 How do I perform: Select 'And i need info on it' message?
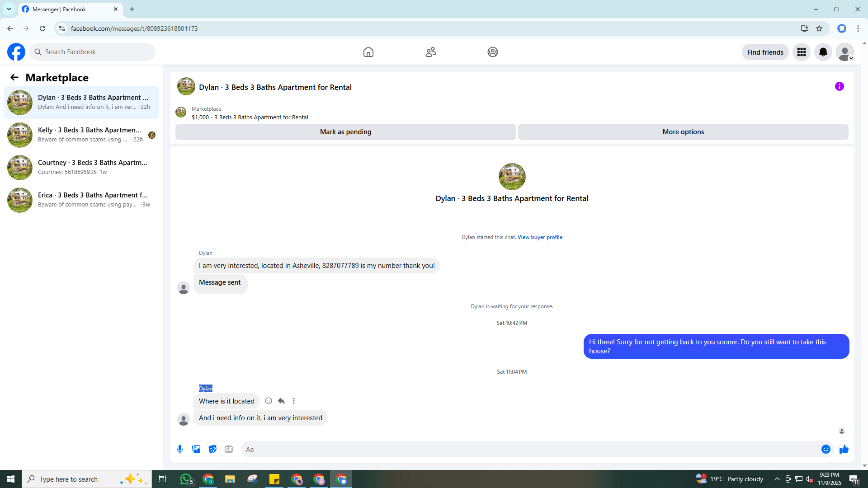(x=260, y=418)
